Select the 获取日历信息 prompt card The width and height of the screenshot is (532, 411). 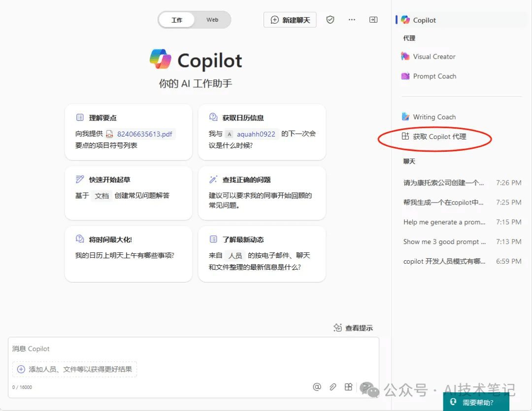point(262,132)
